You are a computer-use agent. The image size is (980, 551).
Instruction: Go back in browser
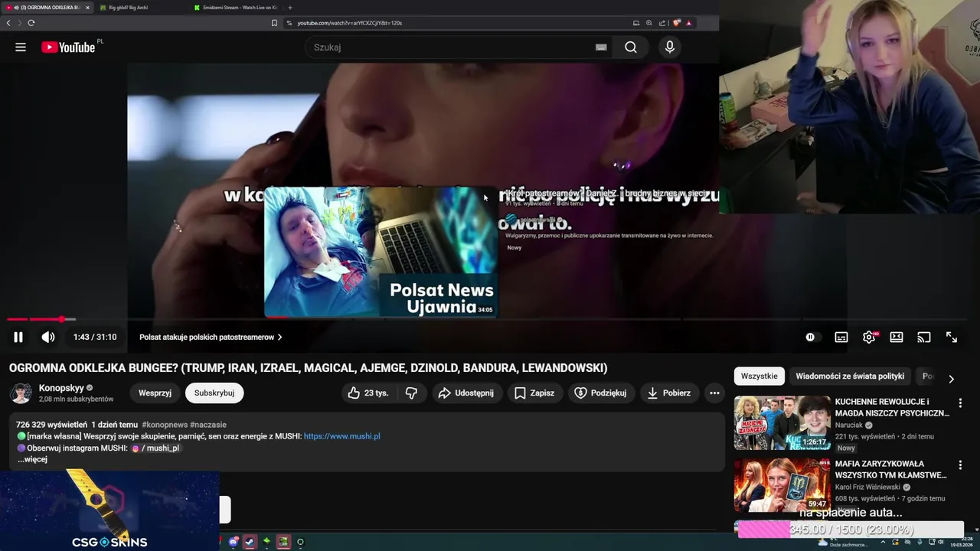pos(8,23)
